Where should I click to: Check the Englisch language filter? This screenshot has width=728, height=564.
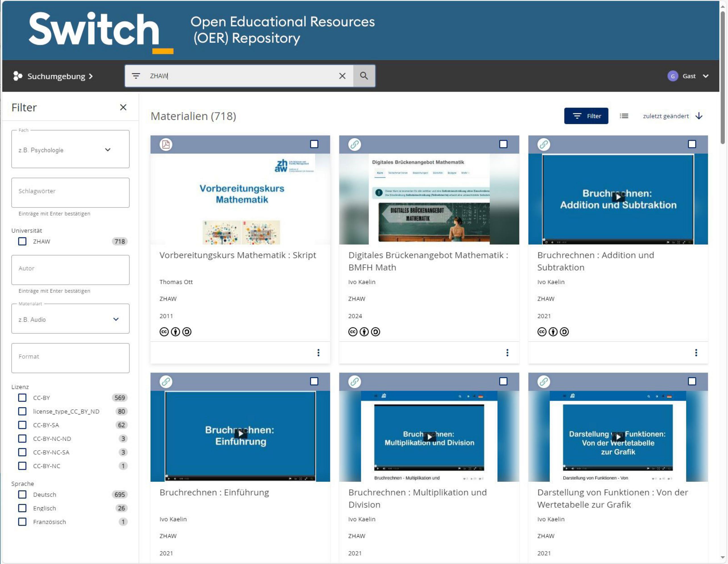[22, 508]
